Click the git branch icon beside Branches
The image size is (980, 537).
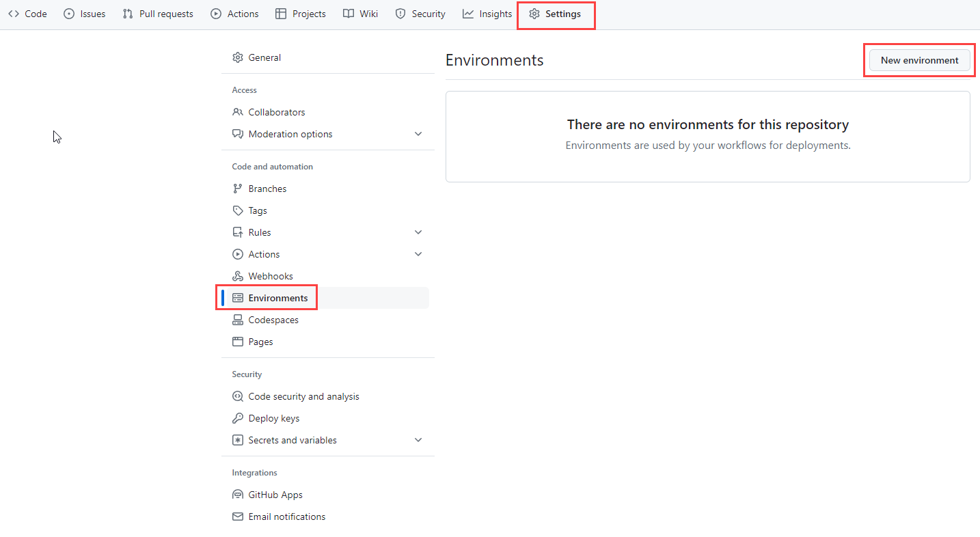coord(238,189)
